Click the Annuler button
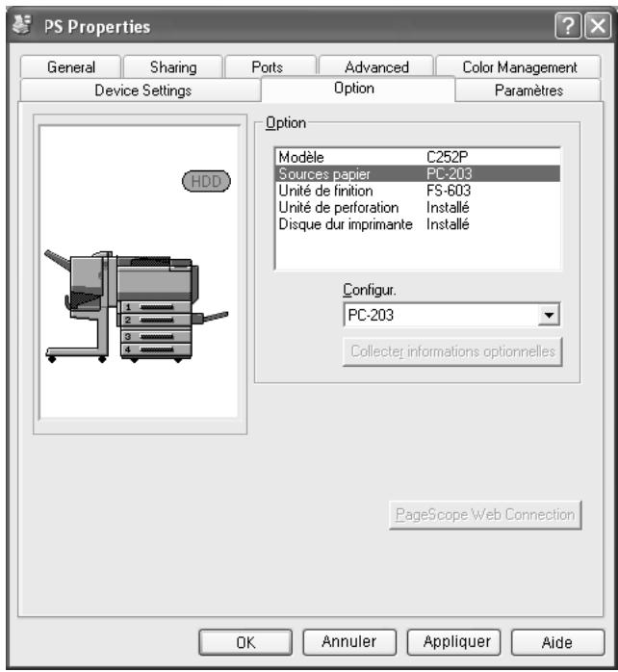 click(349, 642)
